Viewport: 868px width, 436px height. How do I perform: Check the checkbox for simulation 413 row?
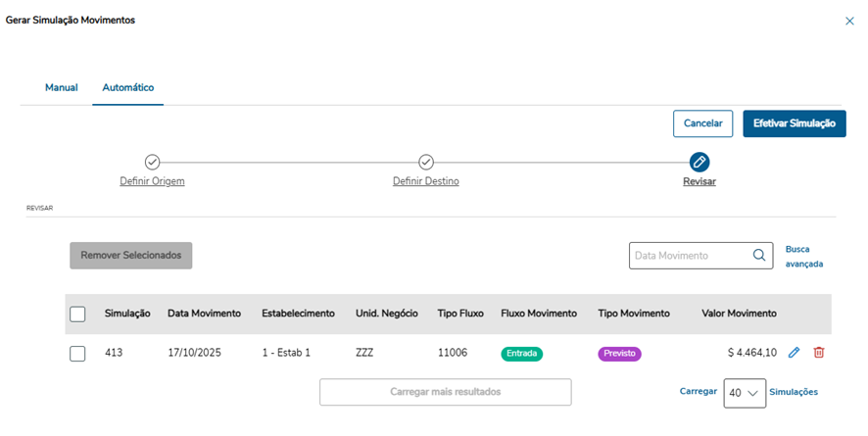tap(78, 354)
